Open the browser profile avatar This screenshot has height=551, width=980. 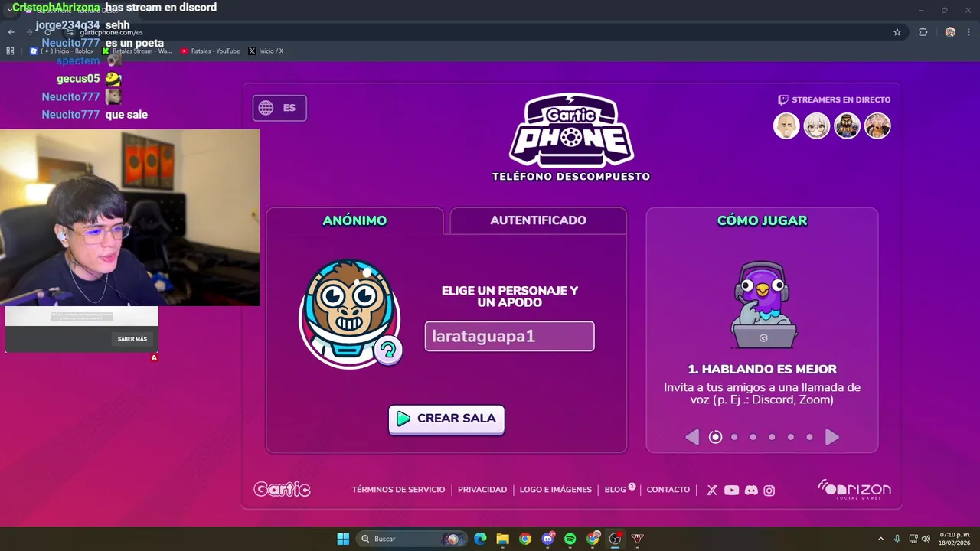pyautogui.click(x=950, y=32)
